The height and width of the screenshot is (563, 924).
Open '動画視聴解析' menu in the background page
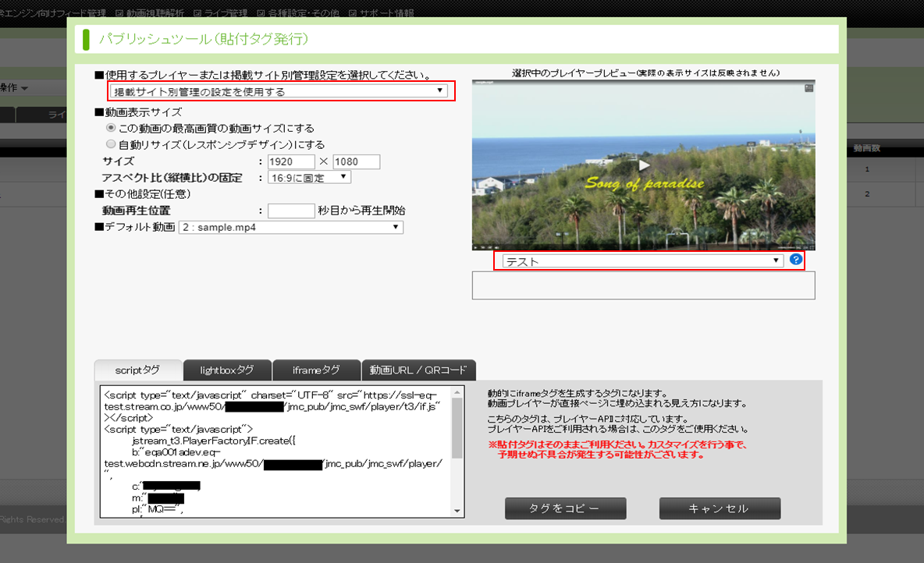(x=150, y=13)
